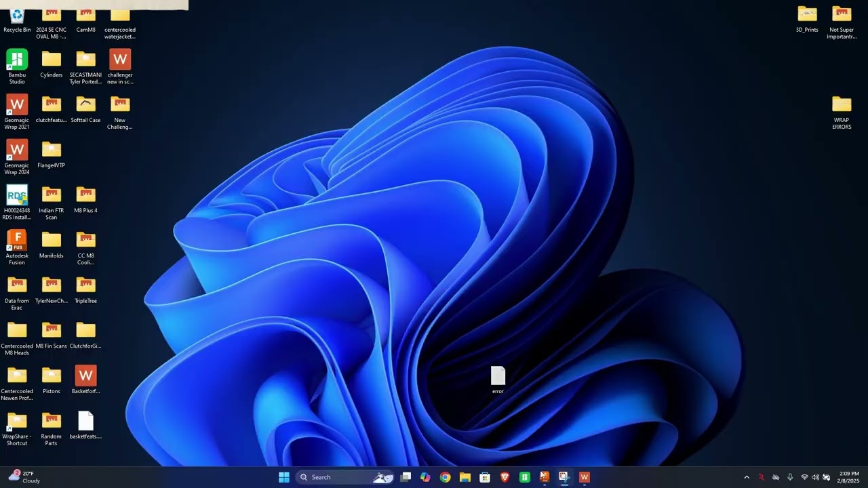868x488 pixels.
Task: Select the Centercooled Newen Prof folder
Action: (17, 384)
